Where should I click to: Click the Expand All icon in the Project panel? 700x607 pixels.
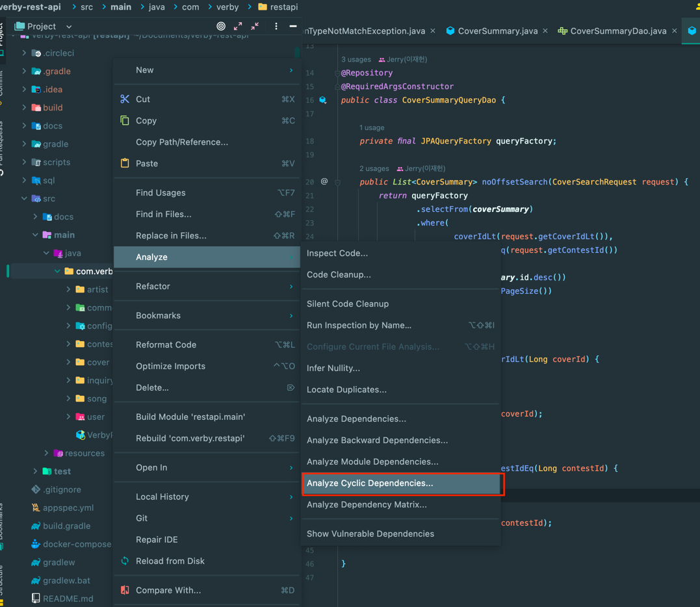238,27
